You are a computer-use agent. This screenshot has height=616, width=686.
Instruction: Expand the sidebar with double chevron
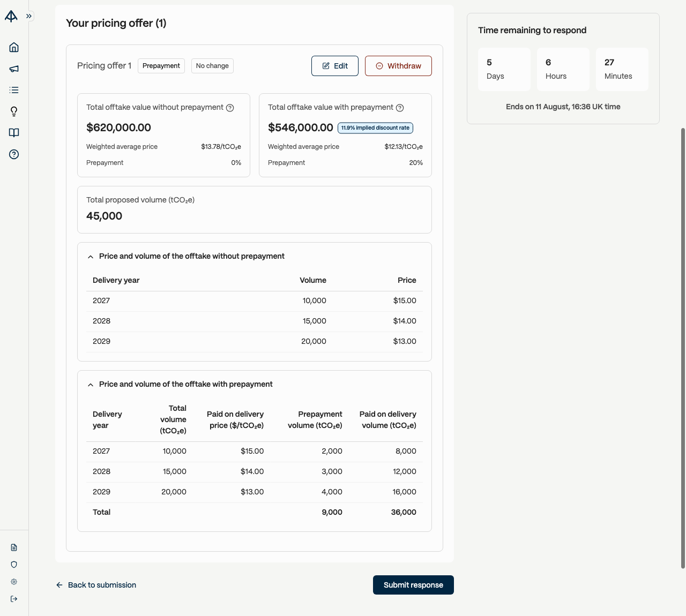click(x=29, y=16)
